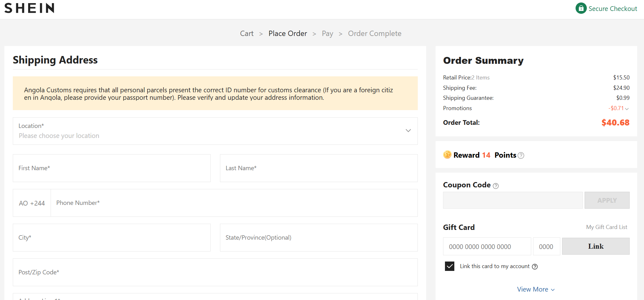Expand the View More section
This screenshot has height=300, width=644.
click(x=536, y=289)
